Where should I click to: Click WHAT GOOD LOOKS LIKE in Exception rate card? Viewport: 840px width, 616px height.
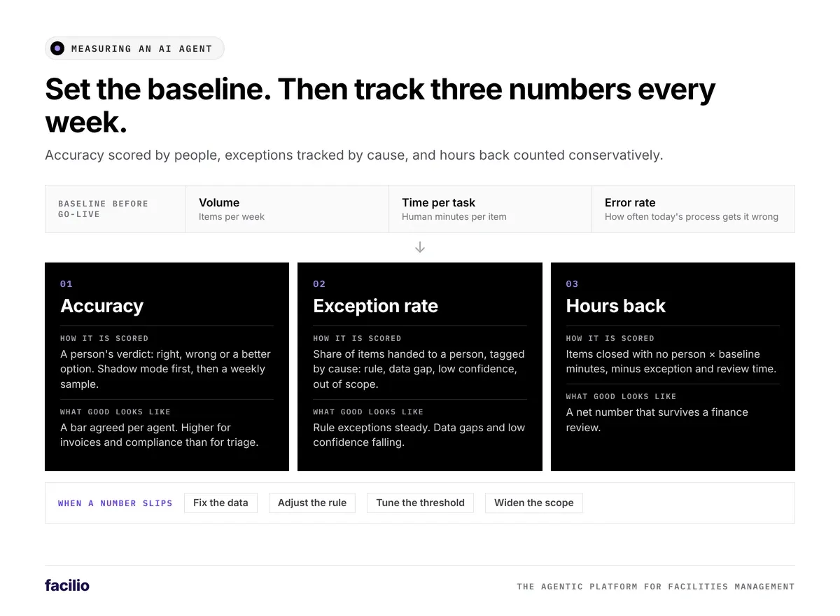[368, 412]
